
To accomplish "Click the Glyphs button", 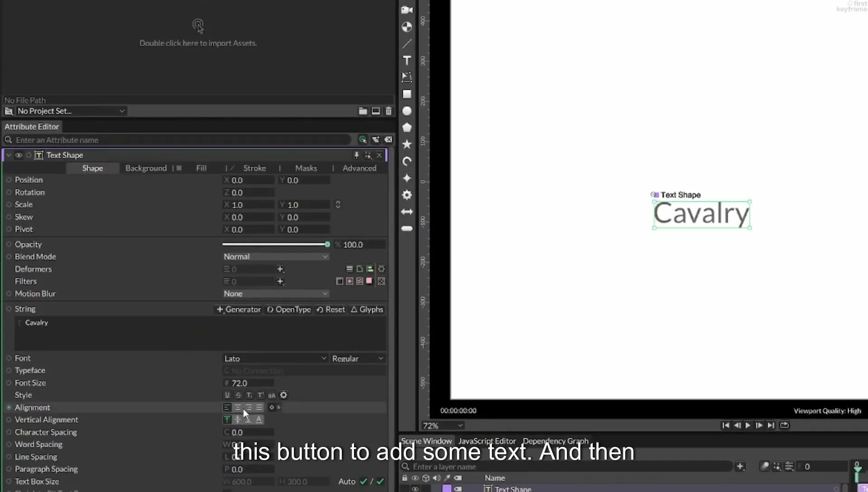I will (x=367, y=309).
